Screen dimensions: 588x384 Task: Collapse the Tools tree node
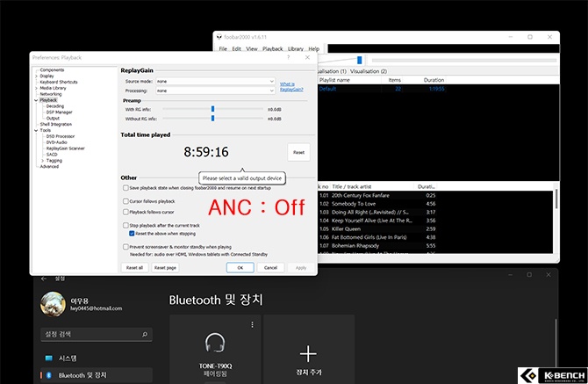pos(36,130)
